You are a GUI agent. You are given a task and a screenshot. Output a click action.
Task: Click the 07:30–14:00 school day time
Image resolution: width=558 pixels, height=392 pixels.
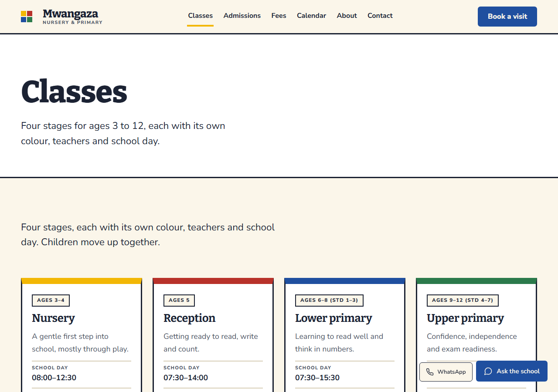click(186, 378)
